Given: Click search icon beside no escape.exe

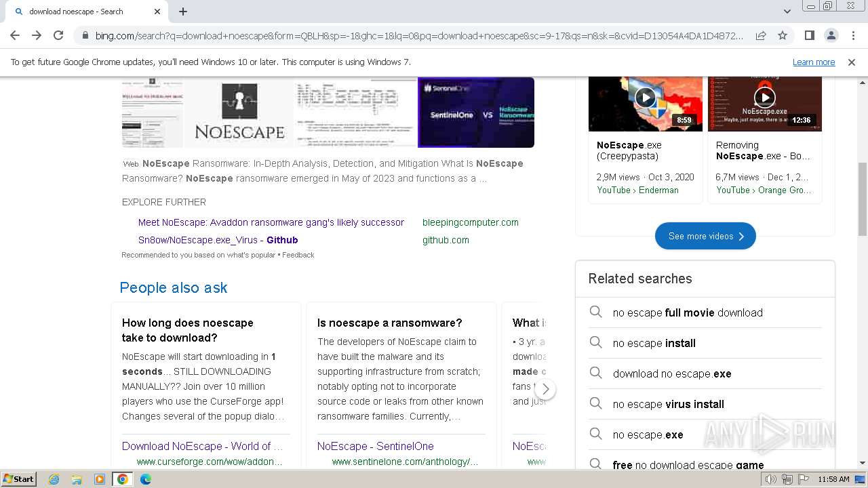Looking at the screenshot, I should pos(595,434).
